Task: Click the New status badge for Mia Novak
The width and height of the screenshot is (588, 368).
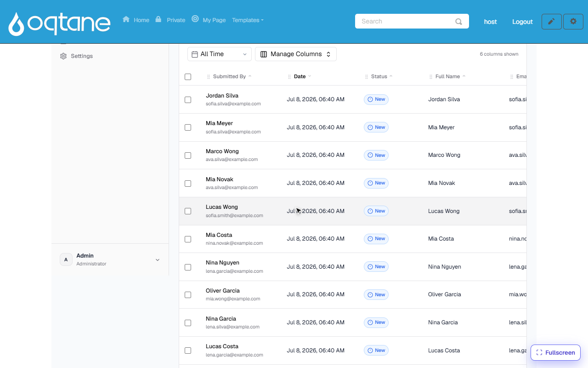Action: pos(376,183)
